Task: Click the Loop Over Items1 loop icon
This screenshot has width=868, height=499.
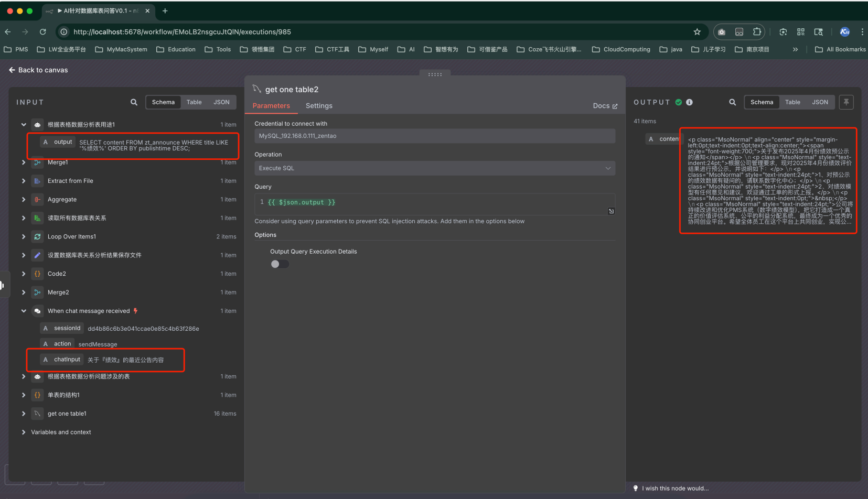Action: pos(37,237)
